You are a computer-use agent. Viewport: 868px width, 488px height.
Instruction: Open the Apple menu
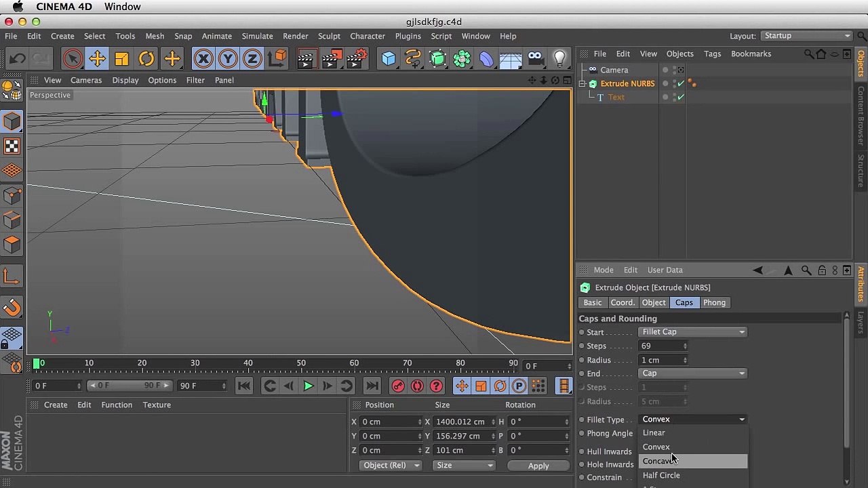click(x=18, y=7)
